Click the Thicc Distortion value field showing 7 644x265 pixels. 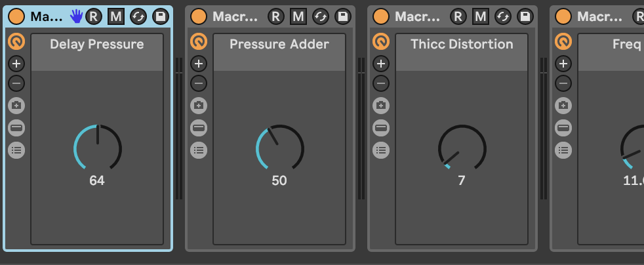pyautogui.click(x=462, y=180)
